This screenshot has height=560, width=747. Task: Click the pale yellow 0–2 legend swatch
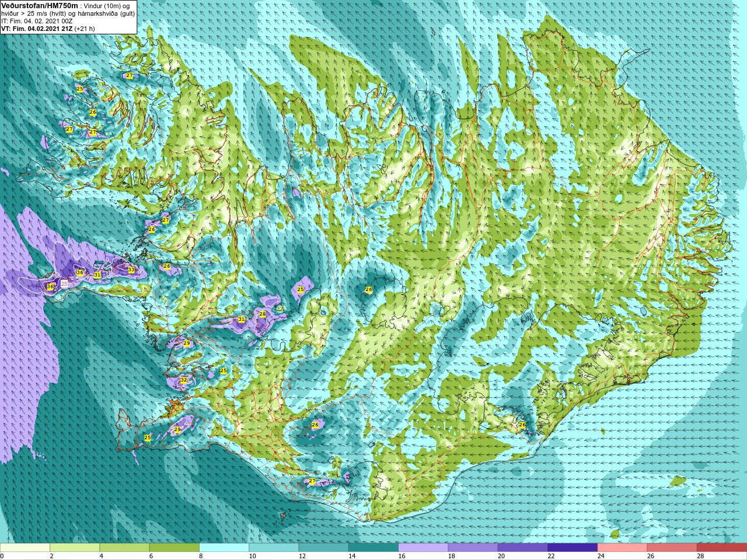coord(25,548)
